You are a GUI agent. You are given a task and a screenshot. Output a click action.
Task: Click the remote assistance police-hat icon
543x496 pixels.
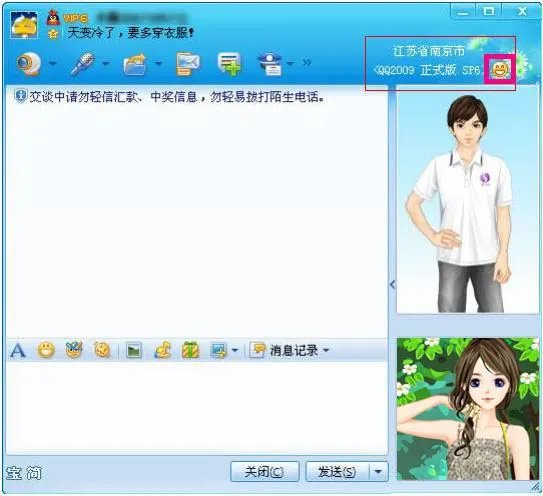pos(271,64)
